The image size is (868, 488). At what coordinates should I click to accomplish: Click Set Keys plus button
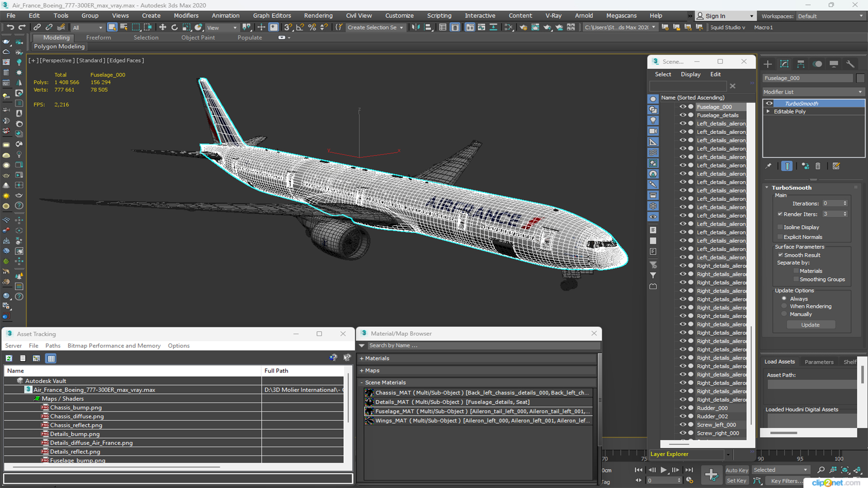[x=711, y=475]
